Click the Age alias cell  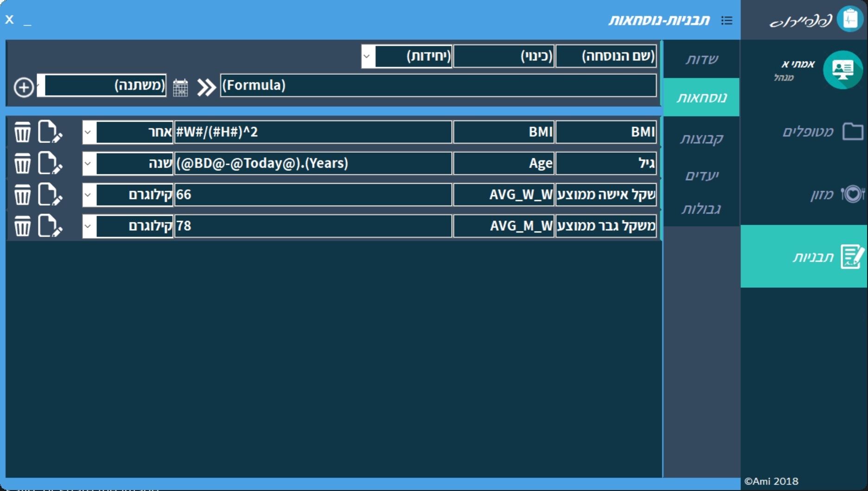504,163
